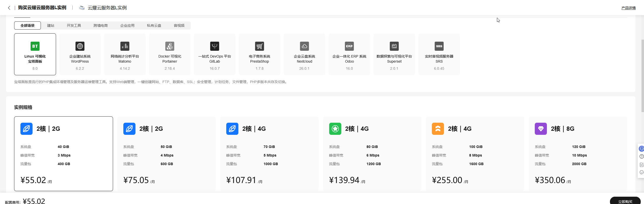This screenshot has height=204, width=644.
Task: Choose the plan priced ¥55.02 per month
Action: click(x=64, y=154)
